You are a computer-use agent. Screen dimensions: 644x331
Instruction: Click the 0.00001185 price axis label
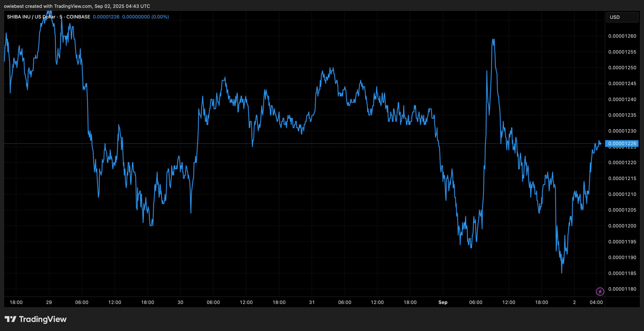(x=622, y=273)
